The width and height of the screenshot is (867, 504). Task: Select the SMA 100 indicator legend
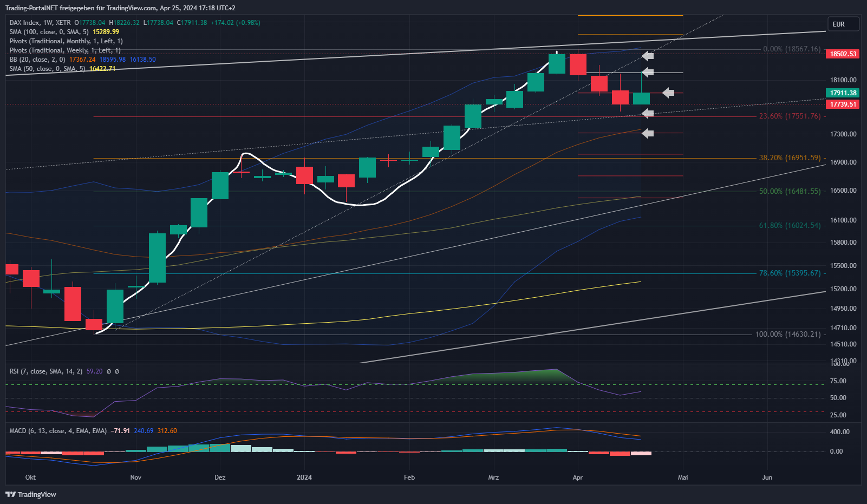click(49, 32)
